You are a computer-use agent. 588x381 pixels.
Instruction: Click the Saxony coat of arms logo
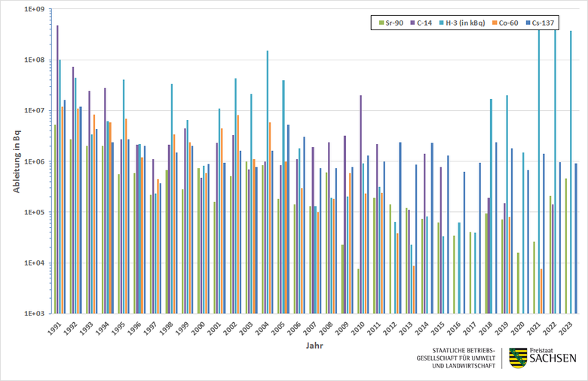(518, 358)
